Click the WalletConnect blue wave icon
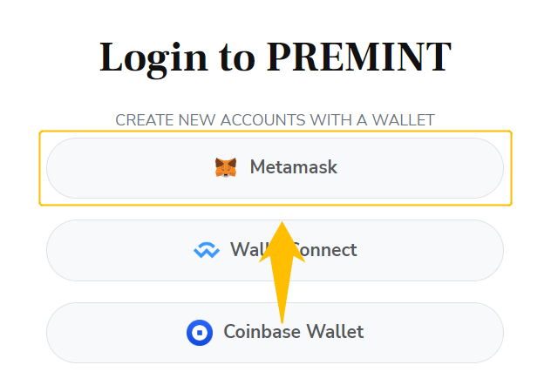This screenshot has width=558, height=392. coord(207,250)
